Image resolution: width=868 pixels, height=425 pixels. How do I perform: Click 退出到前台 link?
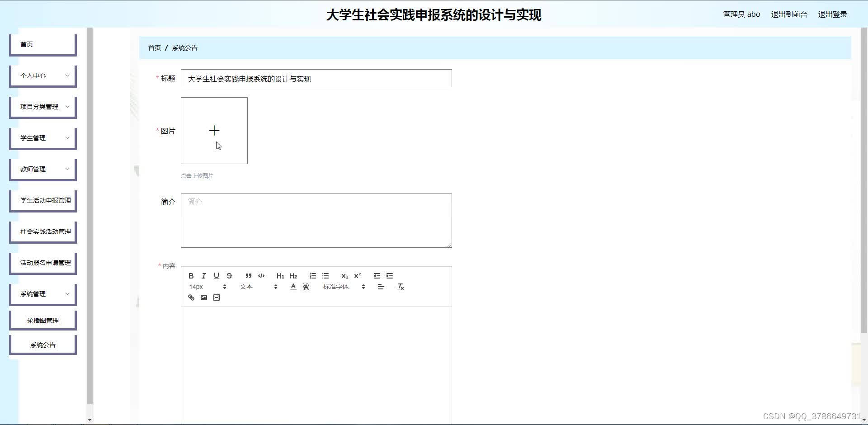click(x=789, y=14)
